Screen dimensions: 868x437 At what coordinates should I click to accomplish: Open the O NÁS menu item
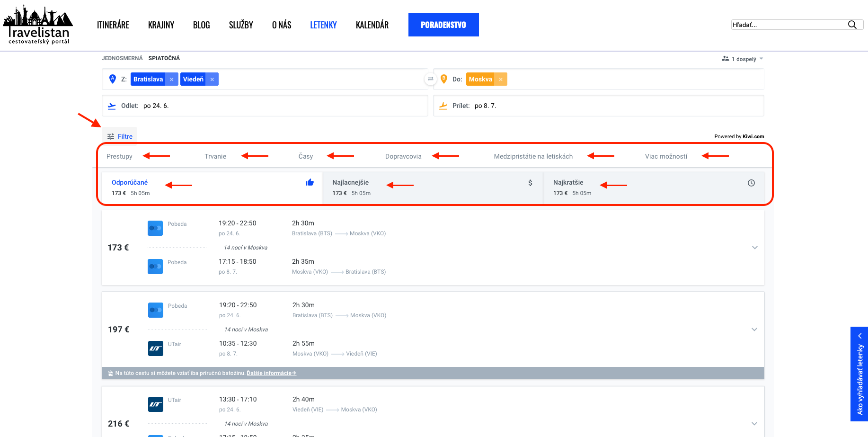[x=282, y=25]
